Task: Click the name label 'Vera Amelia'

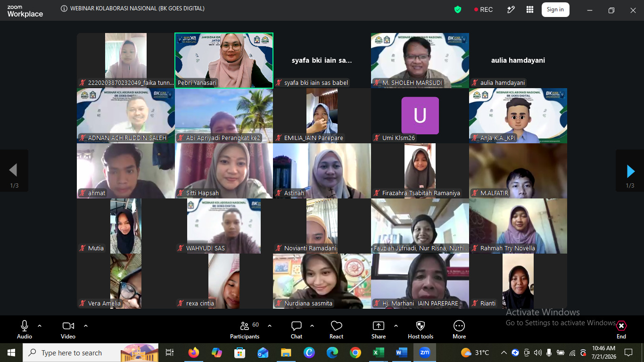Action: coord(104,304)
